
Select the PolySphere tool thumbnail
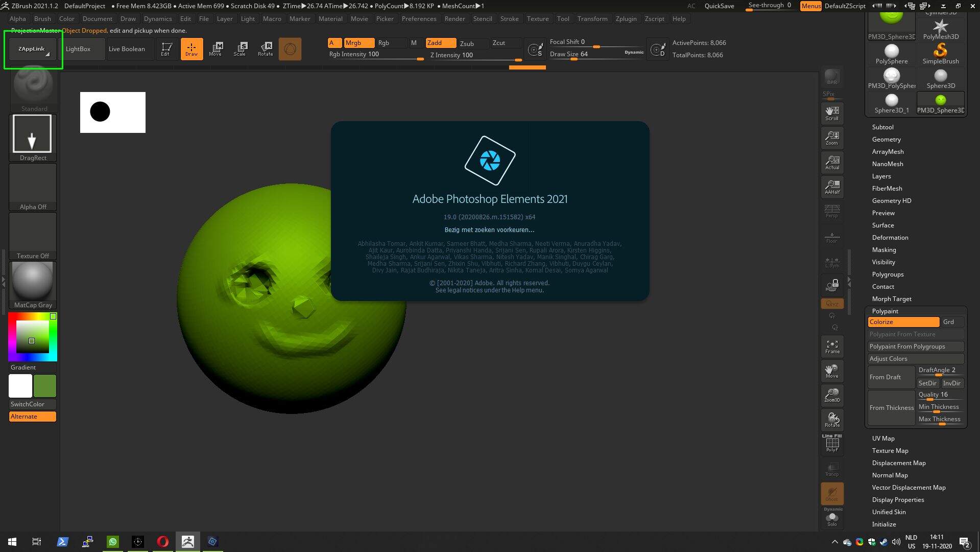point(891,54)
